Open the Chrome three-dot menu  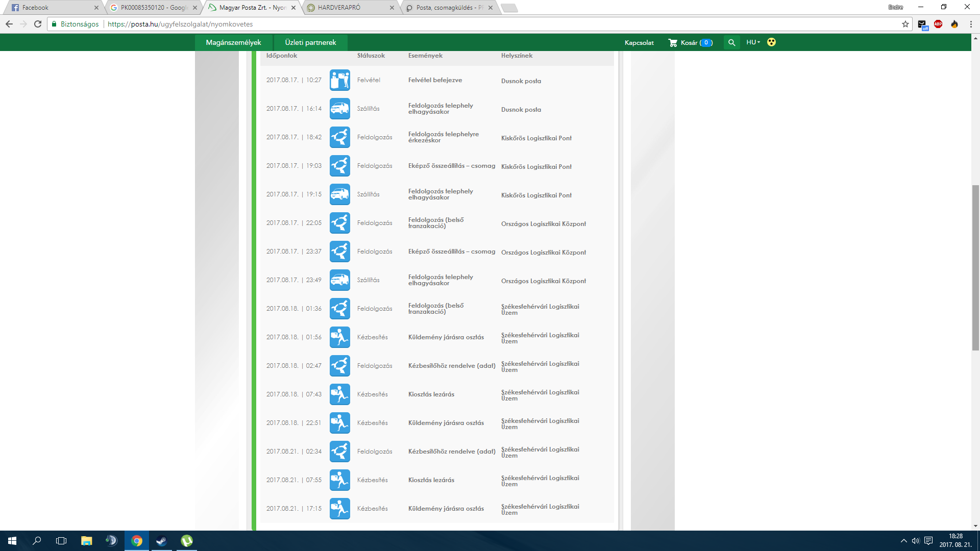pyautogui.click(x=971, y=24)
